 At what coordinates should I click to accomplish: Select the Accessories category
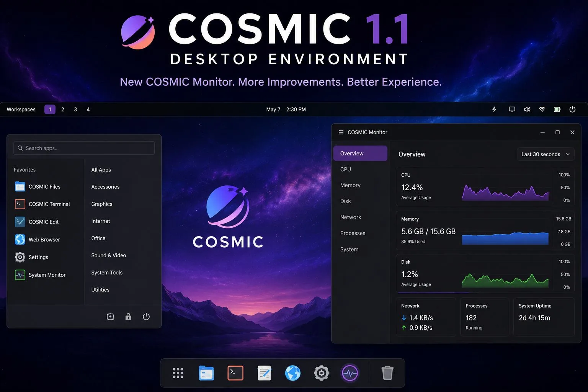coord(105,187)
